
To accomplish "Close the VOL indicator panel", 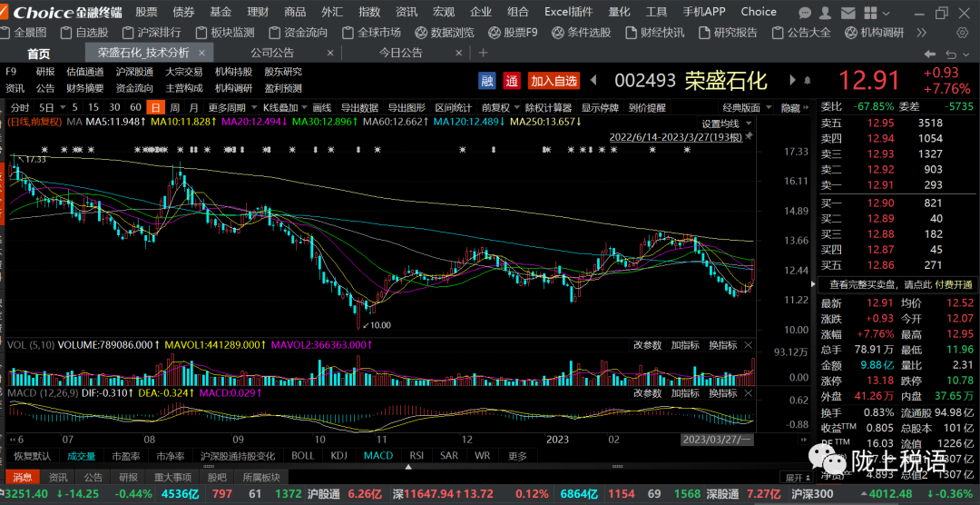I will tap(748, 345).
